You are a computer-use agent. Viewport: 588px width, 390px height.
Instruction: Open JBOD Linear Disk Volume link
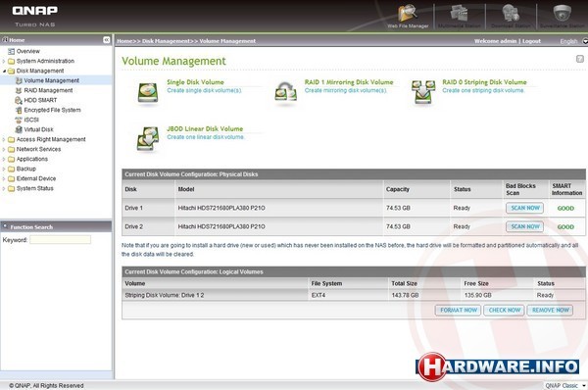[205, 128]
